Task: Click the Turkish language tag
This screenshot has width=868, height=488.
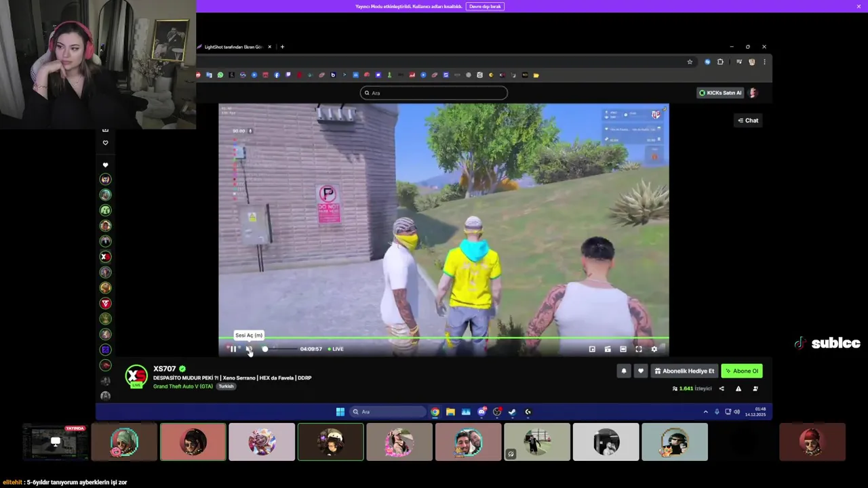Action: (226, 386)
